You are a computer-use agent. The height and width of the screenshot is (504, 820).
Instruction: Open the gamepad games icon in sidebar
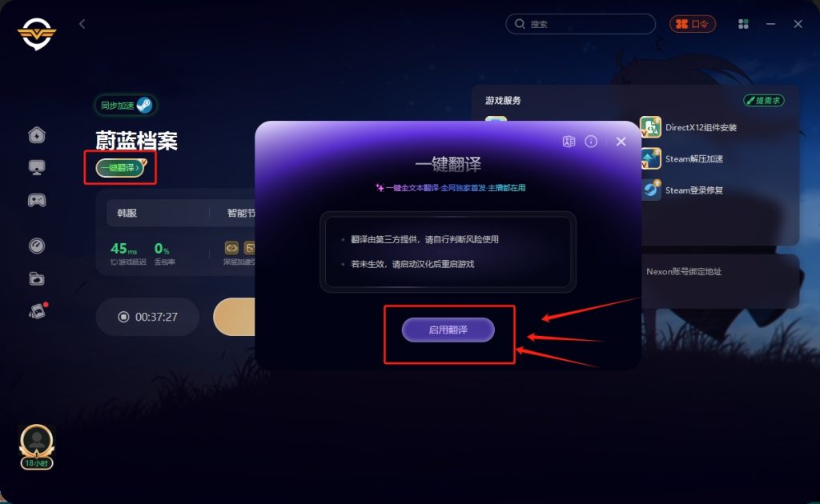coord(37,200)
